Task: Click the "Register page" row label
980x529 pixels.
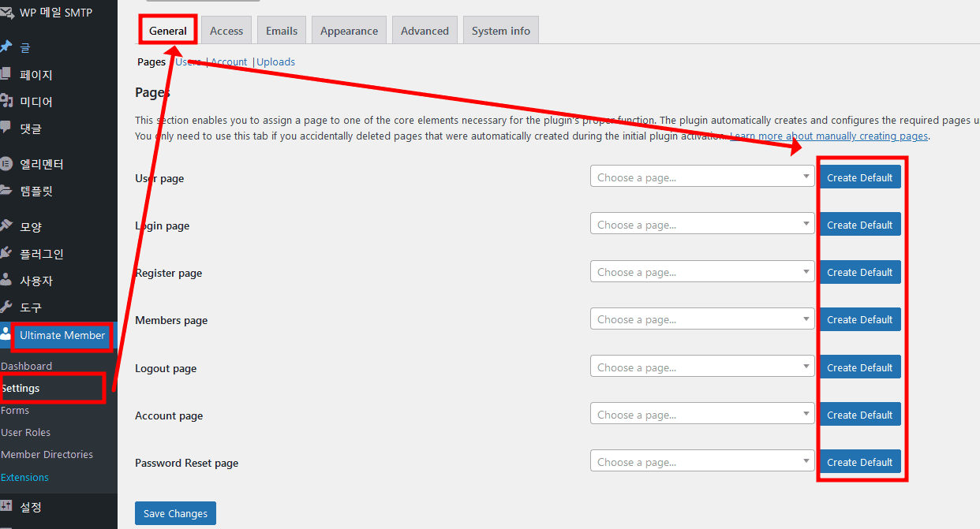Action: [x=169, y=273]
